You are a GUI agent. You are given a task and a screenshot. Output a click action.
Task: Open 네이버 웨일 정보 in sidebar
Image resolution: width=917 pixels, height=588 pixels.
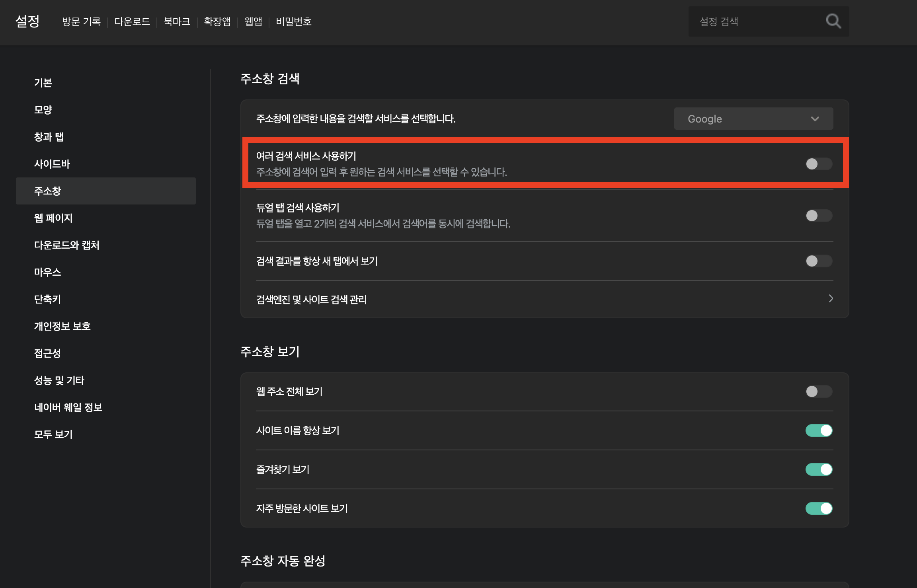[x=68, y=407]
